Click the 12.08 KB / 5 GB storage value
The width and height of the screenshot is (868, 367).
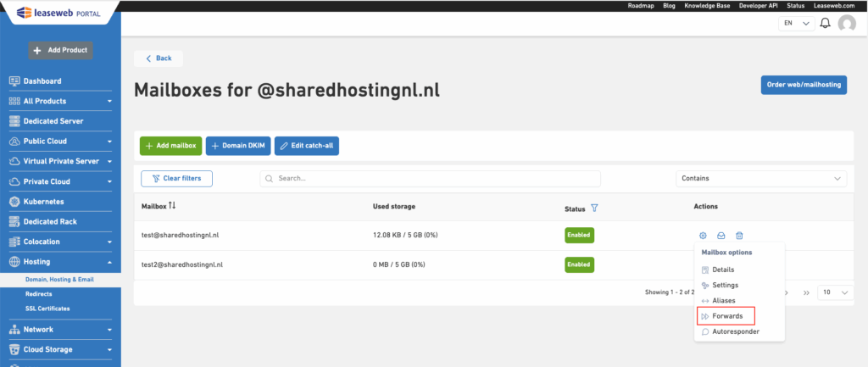pos(405,236)
